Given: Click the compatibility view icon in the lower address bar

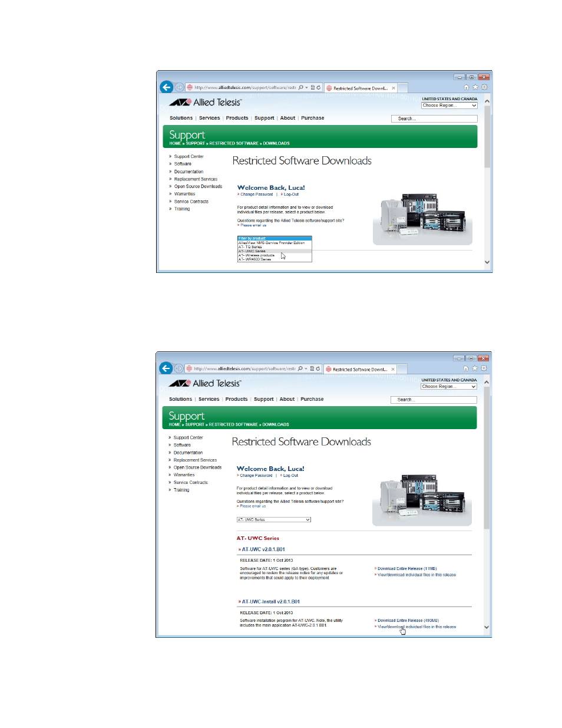Looking at the screenshot, I should 312,368.
